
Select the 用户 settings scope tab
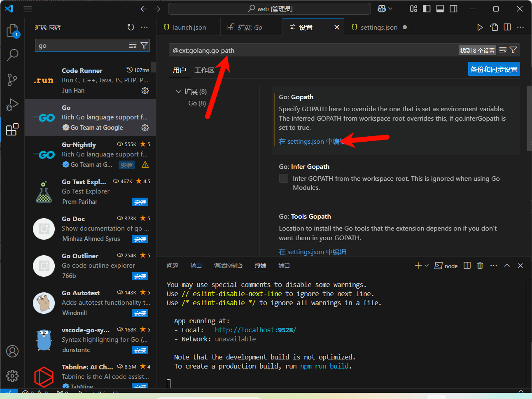click(x=180, y=70)
